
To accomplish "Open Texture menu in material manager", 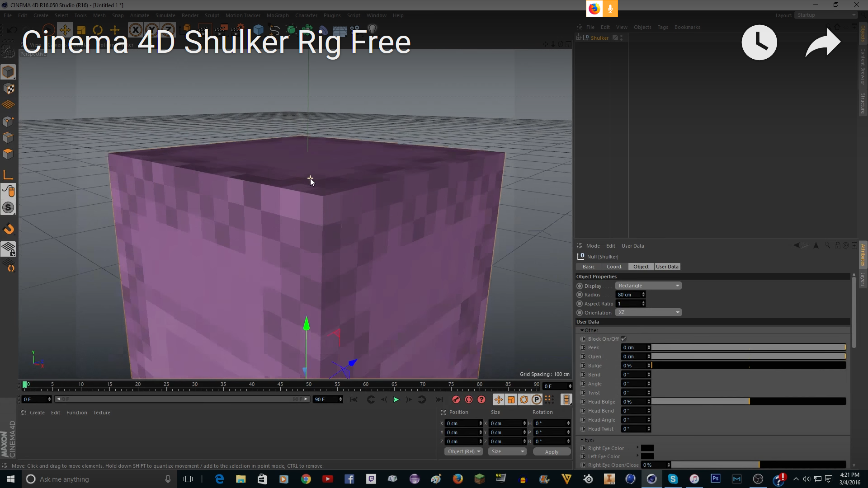I will [102, 413].
